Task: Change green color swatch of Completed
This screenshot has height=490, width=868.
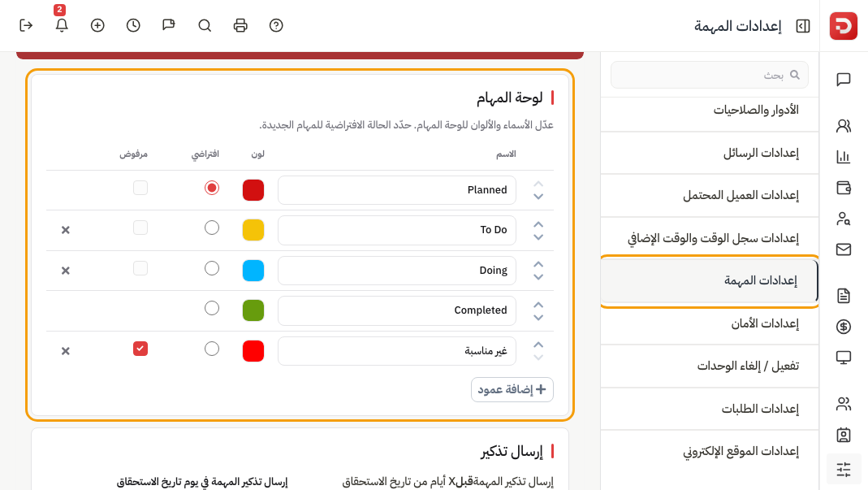Action: [x=253, y=310]
